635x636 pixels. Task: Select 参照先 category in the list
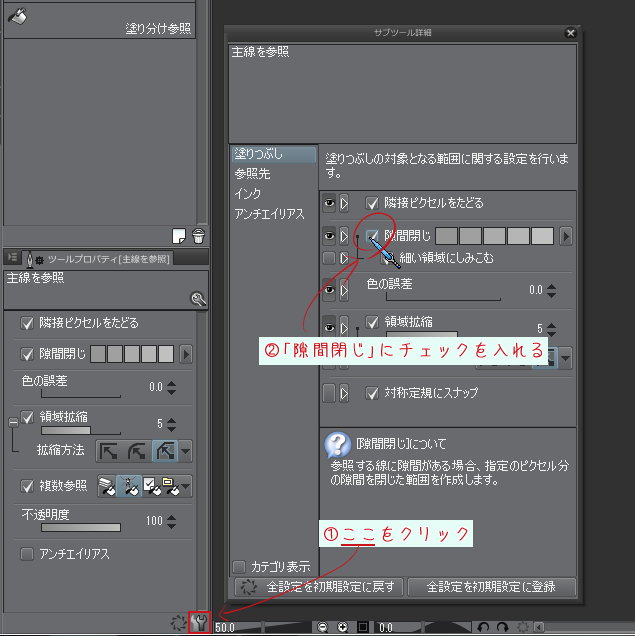click(251, 174)
